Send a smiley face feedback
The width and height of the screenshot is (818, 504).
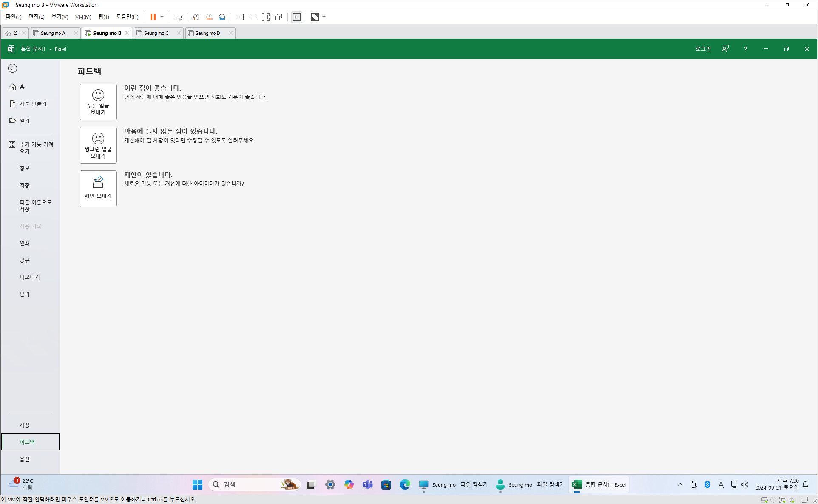click(98, 102)
